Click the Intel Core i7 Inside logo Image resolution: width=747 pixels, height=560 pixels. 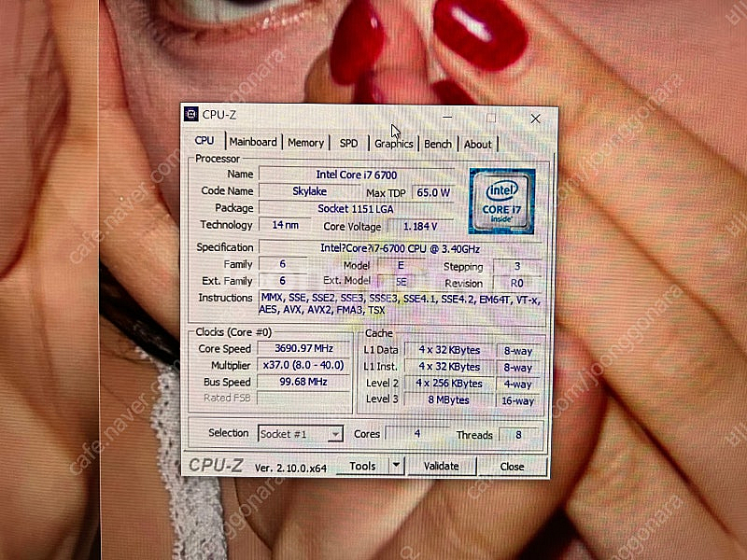tap(501, 201)
